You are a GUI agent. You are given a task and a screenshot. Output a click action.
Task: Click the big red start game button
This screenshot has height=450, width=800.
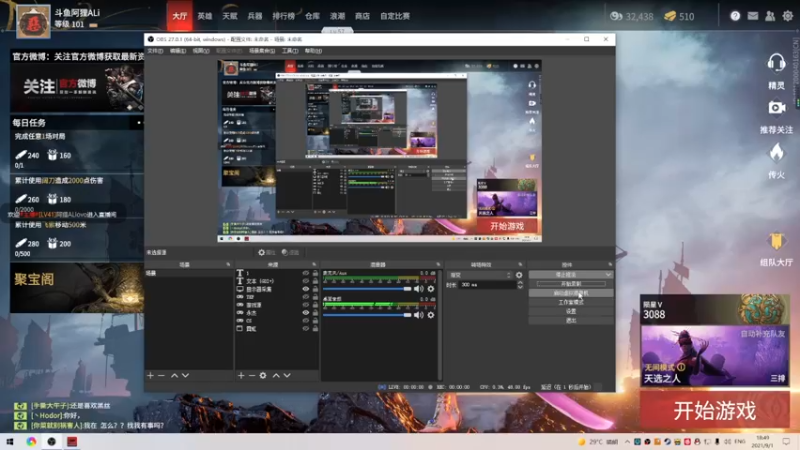coord(715,411)
